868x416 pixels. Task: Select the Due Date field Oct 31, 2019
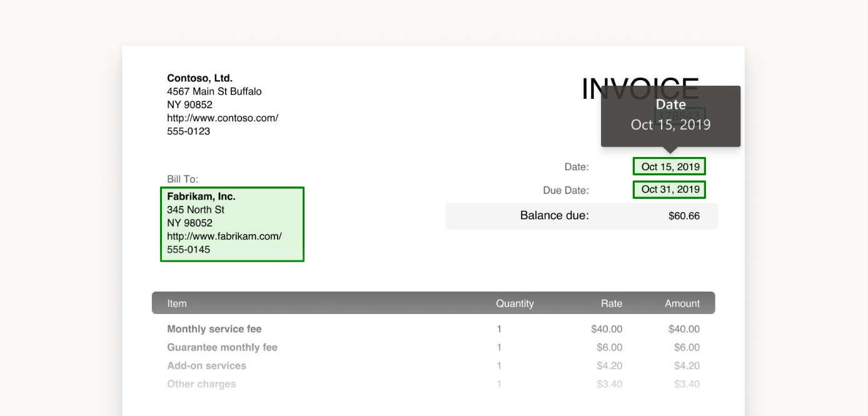pyautogui.click(x=669, y=190)
